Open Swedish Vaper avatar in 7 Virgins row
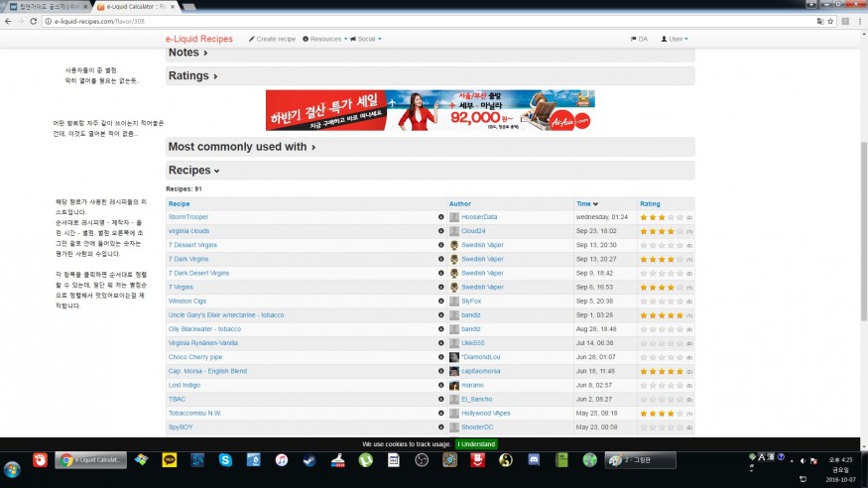 pos(454,287)
